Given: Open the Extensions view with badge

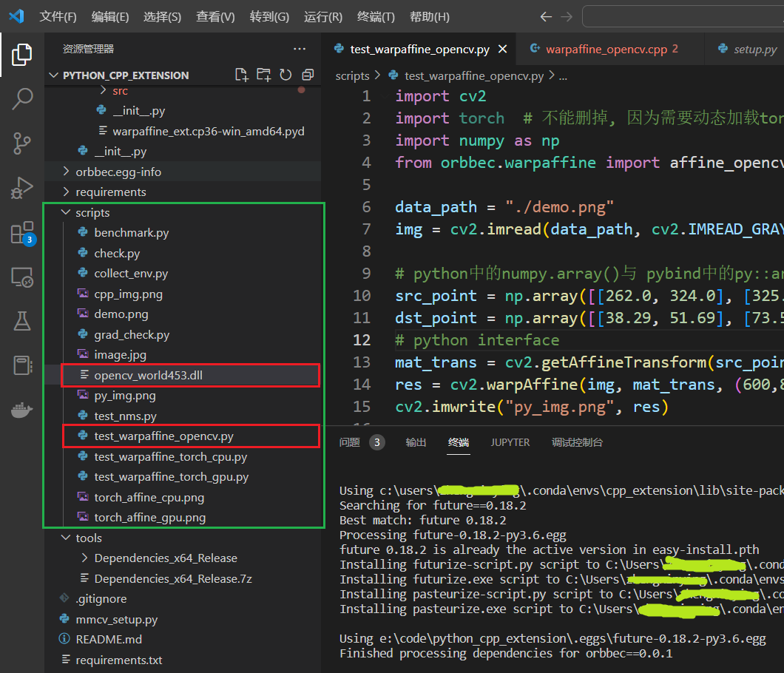Looking at the screenshot, I should [x=22, y=233].
